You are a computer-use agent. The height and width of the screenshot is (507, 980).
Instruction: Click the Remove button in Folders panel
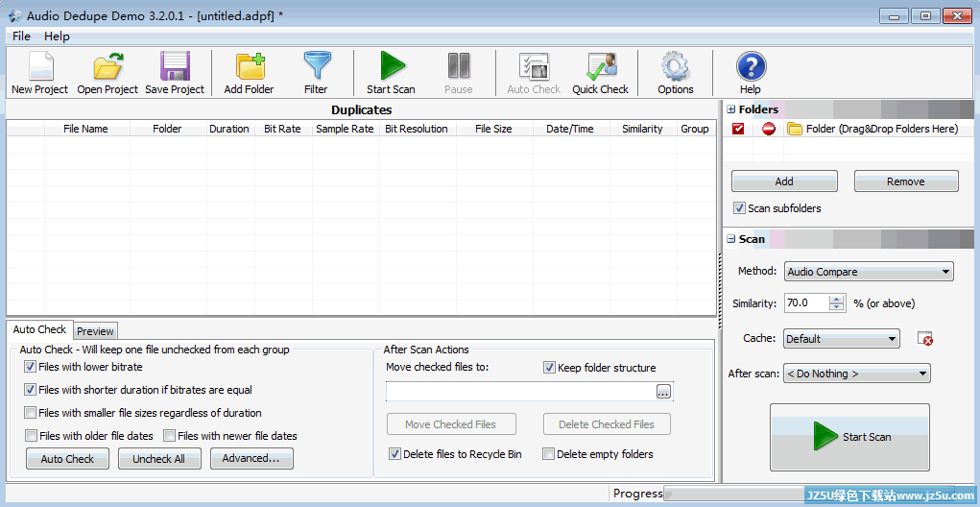[906, 181]
